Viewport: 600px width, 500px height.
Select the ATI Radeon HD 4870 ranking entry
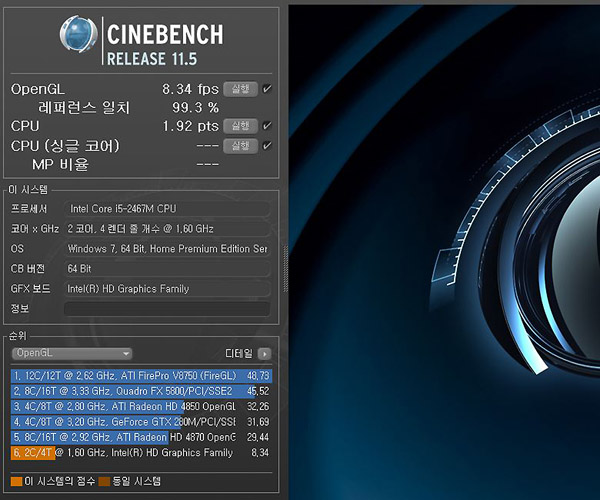(x=141, y=437)
